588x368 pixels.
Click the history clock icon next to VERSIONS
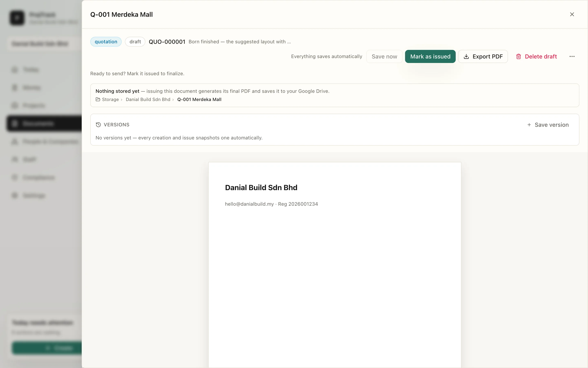(98, 125)
